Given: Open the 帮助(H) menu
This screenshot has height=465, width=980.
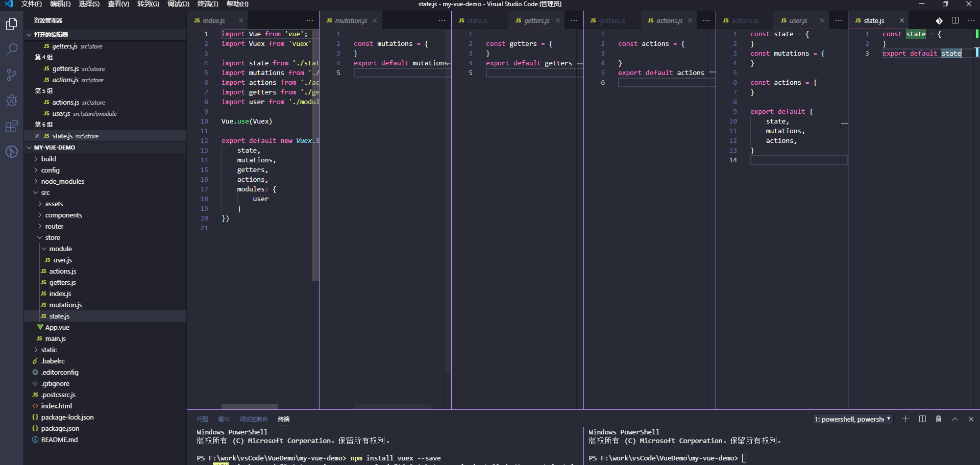Looking at the screenshot, I should 237,4.
